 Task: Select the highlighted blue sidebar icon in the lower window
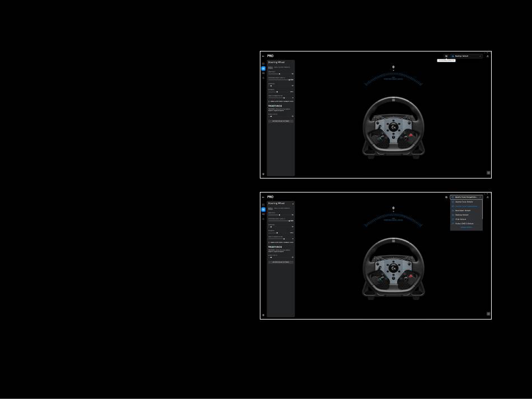(x=263, y=209)
